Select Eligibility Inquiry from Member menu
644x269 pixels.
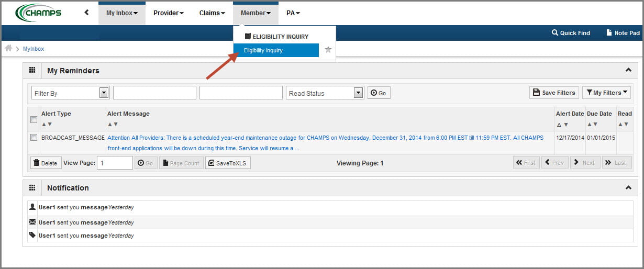(276, 50)
